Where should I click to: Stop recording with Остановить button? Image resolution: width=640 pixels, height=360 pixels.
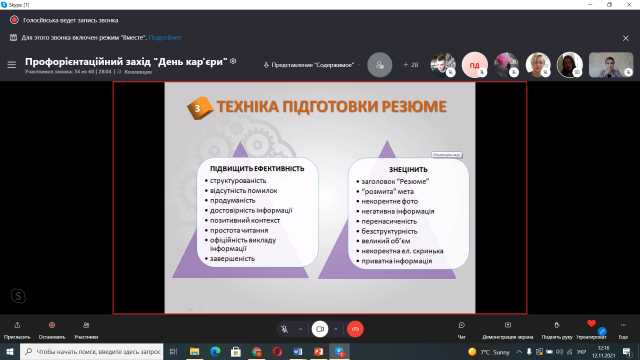click(52, 330)
